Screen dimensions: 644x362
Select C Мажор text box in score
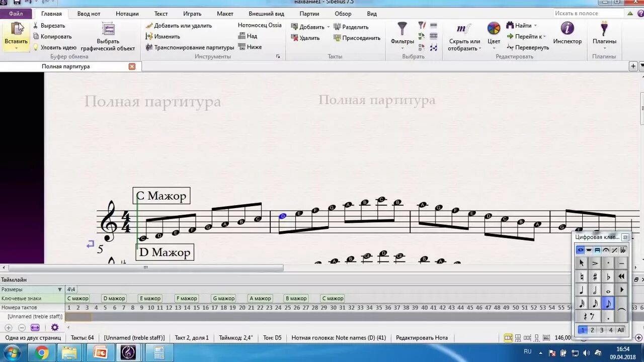tap(162, 196)
